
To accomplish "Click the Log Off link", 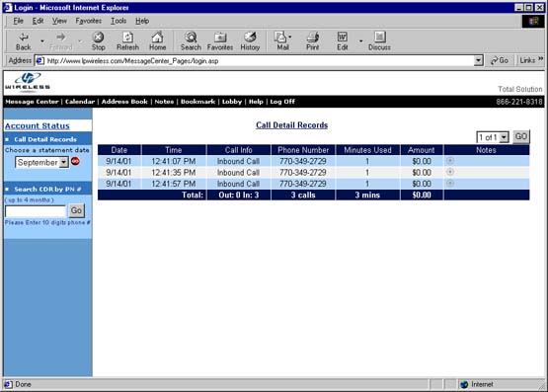I will click(x=282, y=102).
